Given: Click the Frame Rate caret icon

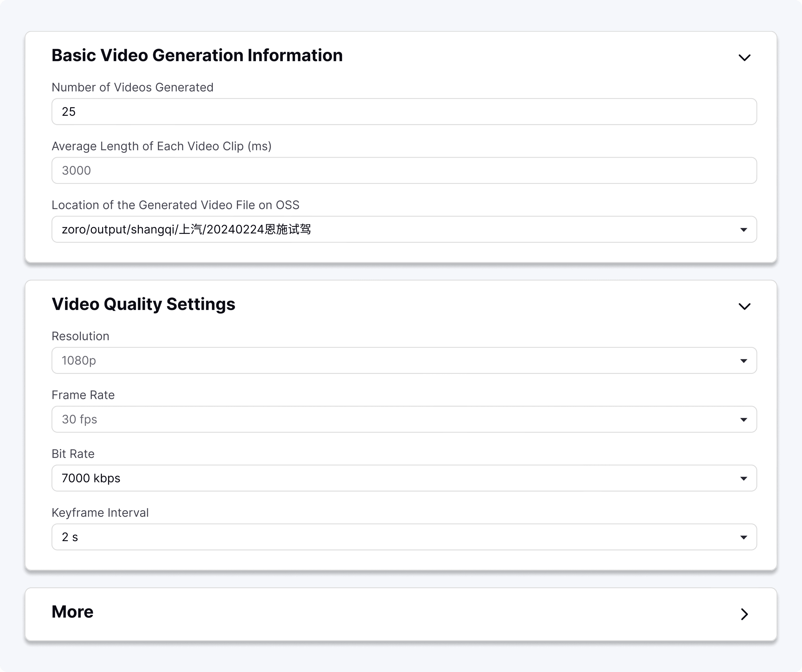Looking at the screenshot, I should pyautogui.click(x=743, y=419).
